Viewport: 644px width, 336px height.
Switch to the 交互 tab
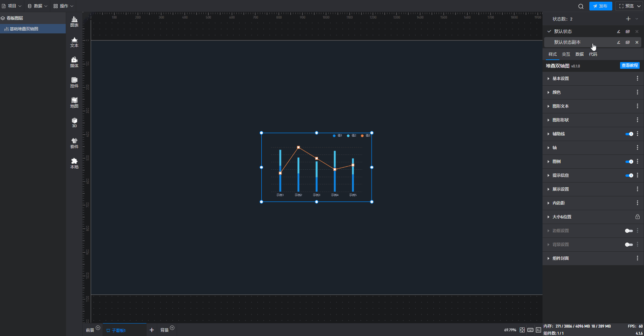pyautogui.click(x=566, y=54)
